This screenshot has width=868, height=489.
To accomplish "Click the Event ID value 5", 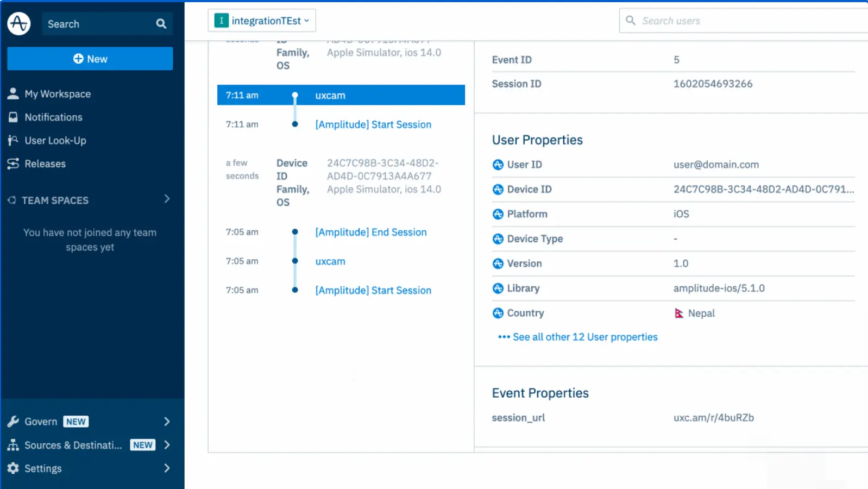I will (x=676, y=60).
